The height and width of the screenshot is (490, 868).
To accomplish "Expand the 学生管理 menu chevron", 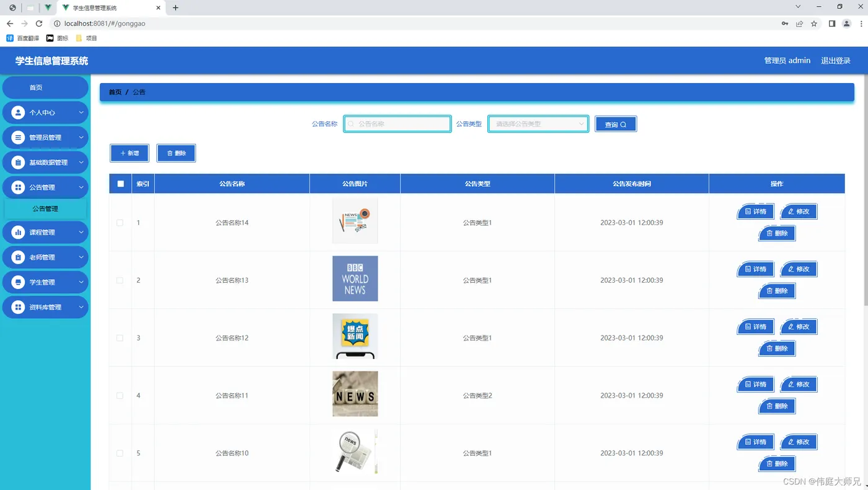I will pyautogui.click(x=81, y=282).
